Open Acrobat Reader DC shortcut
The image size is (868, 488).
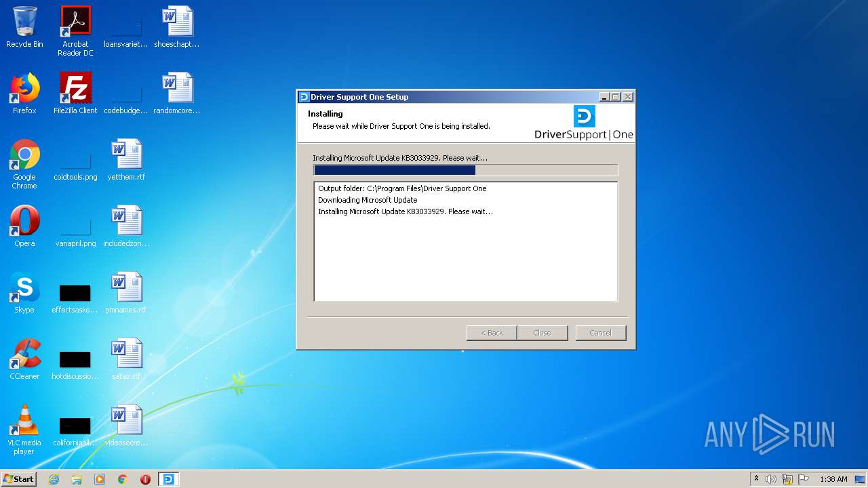[75, 31]
